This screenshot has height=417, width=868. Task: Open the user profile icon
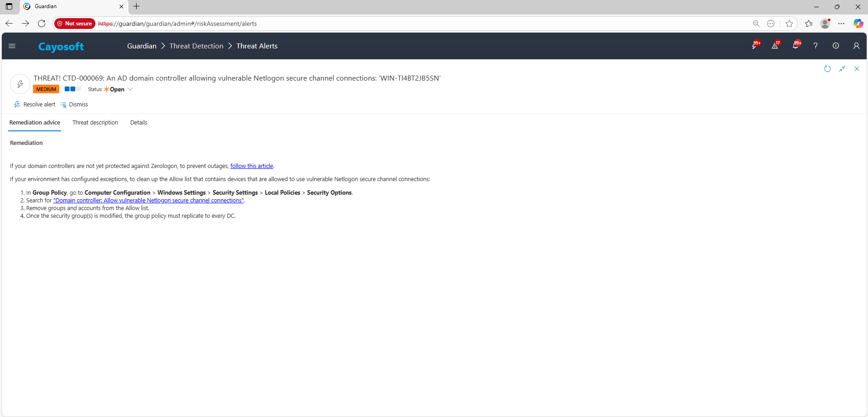856,46
